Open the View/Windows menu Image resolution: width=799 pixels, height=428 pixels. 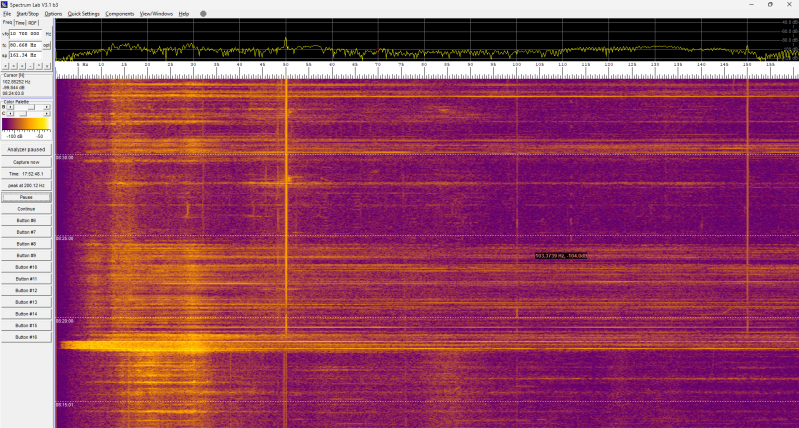pyautogui.click(x=156, y=14)
